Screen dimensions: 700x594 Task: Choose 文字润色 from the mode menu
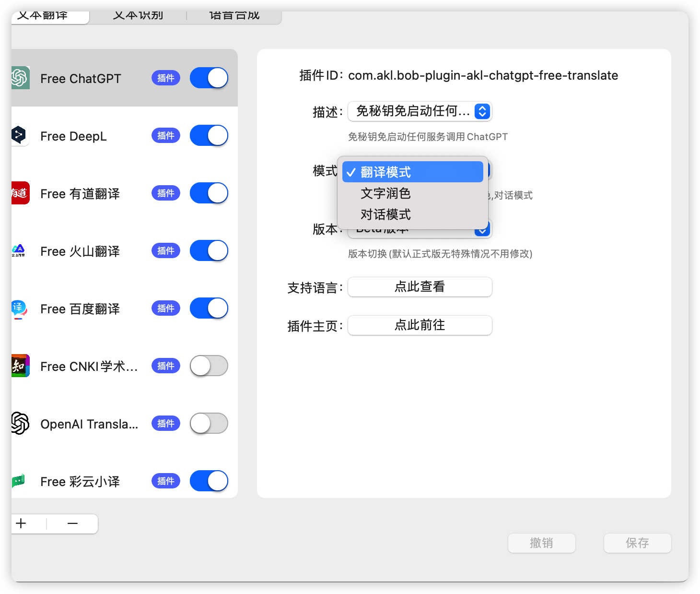(x=413, y=193)
